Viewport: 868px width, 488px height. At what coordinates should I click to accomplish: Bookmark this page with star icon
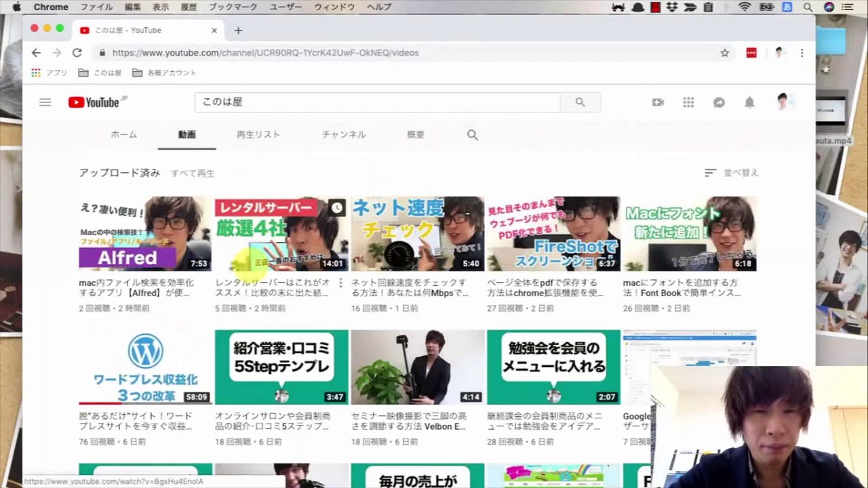coord(724,53)
